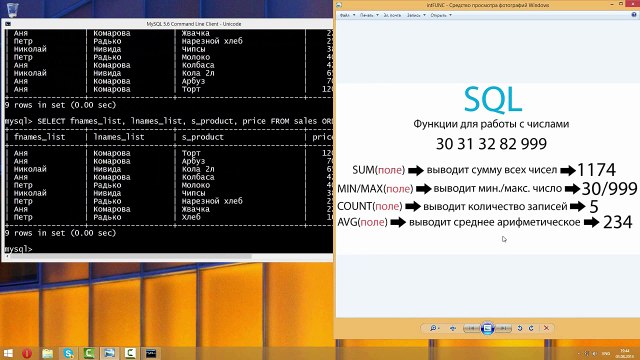Image resolution: width=640 pixels, height=360 pixels.
Task: Click the fit-to-window actual size icon
Action: click(453, 328)
